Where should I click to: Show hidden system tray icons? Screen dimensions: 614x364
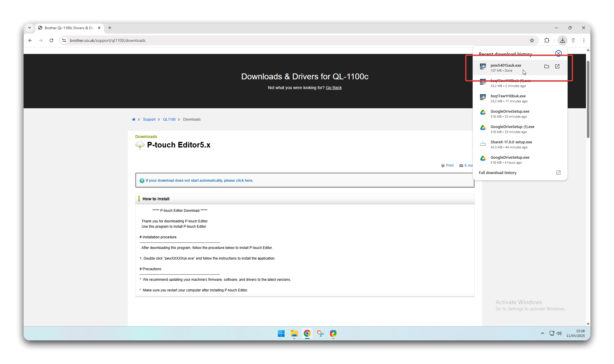coord(542,333)
